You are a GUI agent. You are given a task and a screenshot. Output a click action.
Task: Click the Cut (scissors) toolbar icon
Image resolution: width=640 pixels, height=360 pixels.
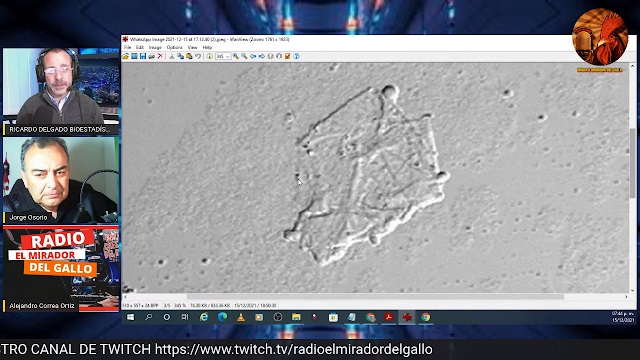click(172, 56)
